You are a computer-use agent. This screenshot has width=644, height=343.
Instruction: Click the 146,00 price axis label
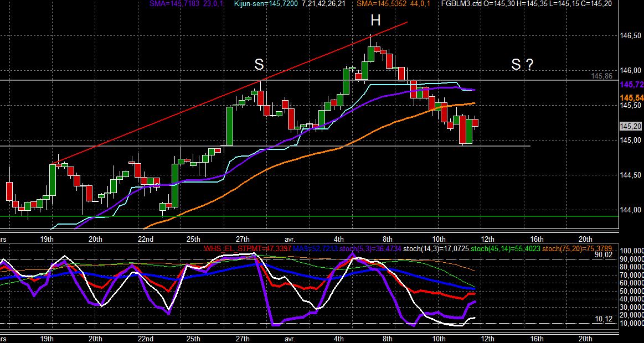pos(630,71)
